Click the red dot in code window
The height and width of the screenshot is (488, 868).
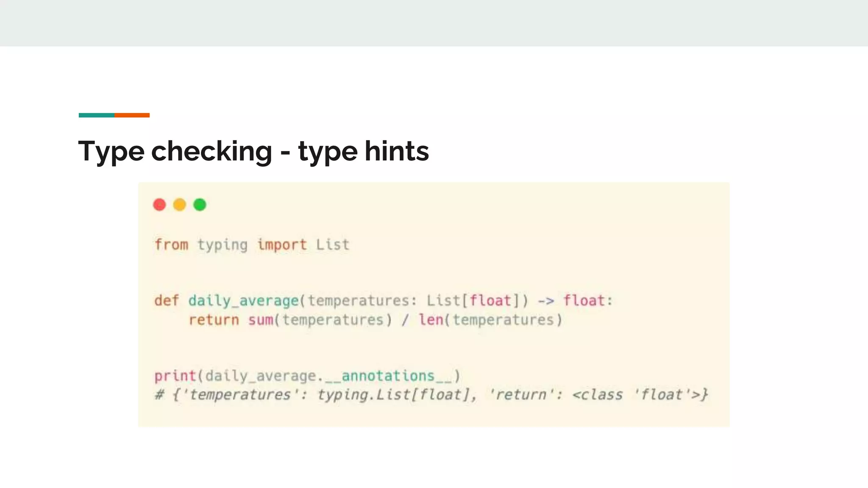point(159,205)
